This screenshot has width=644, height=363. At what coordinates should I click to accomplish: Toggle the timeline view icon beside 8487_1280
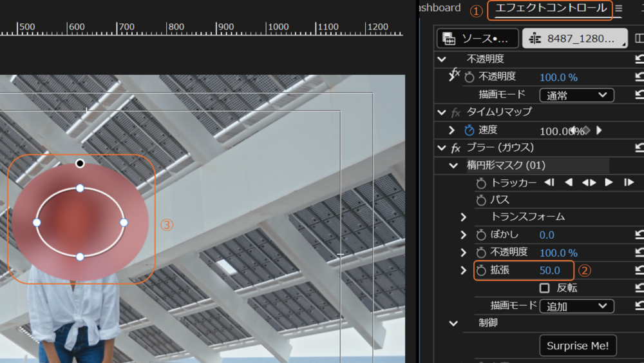[x=639, y=38]
